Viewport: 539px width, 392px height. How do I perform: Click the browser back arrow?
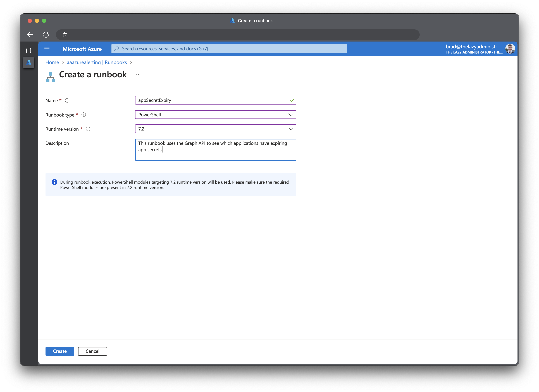(30, 35)
